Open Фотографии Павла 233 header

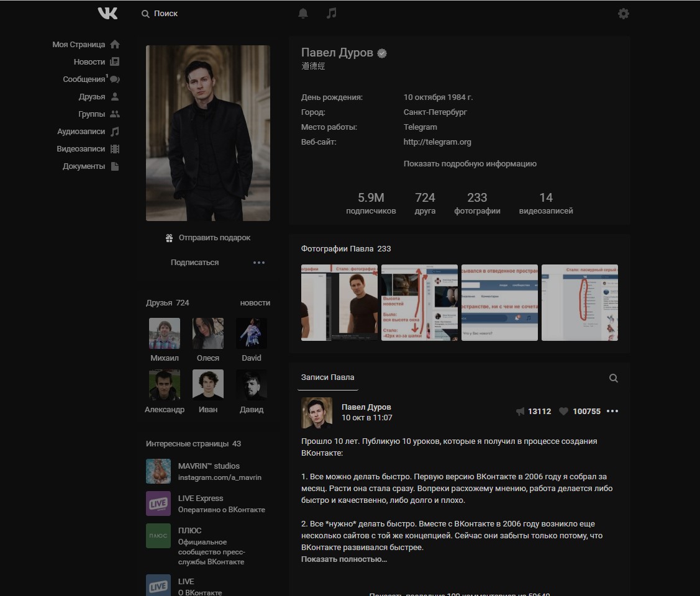click(x=346, y=249)
